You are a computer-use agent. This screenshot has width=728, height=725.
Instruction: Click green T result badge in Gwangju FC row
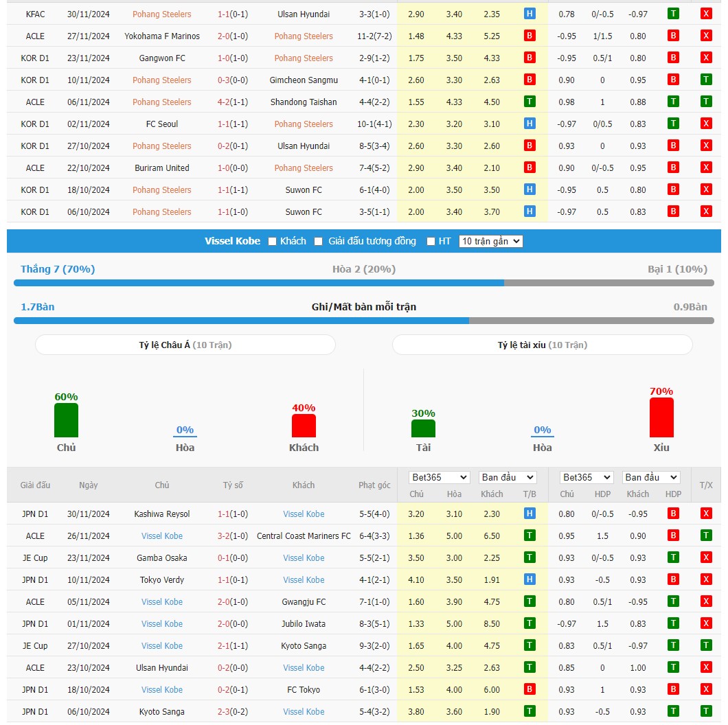pyautogui.click(x=530, y=601)
